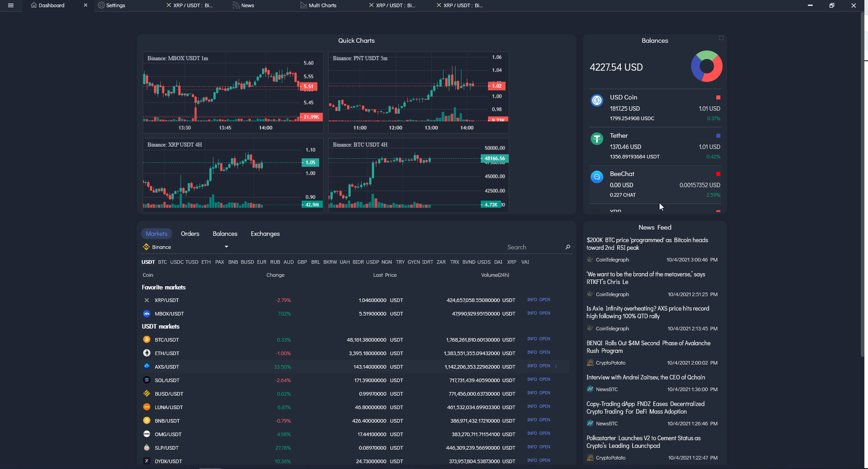The height and width of the screenshot is (469, 868).
Task: Click the MBOX/USDT coin icon
Action: (146, 314)
